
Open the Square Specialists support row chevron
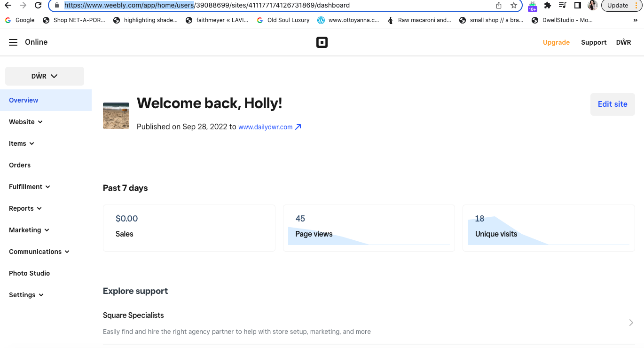(x=631, y=323)
